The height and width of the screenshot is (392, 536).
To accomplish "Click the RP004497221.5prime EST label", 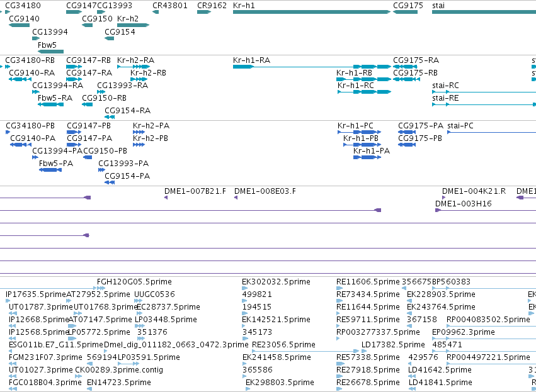I will click(x=489, y=357).
